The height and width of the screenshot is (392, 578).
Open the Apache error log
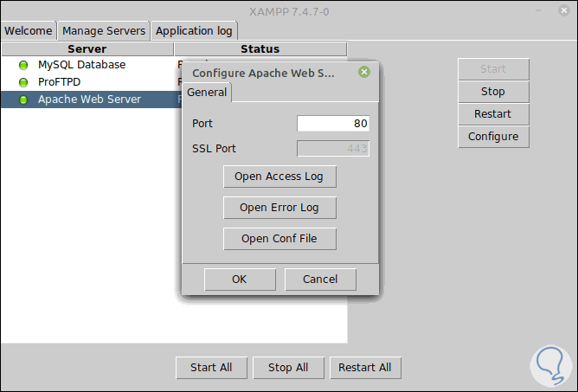point(279,208)
